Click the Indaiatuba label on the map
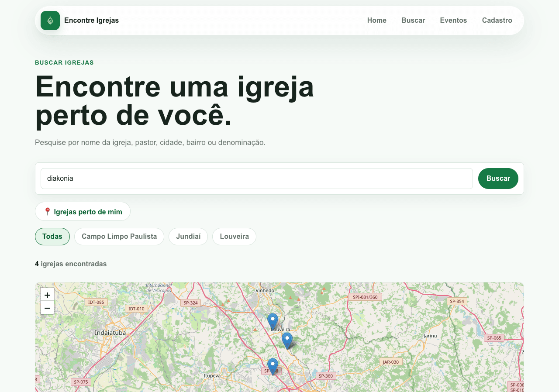The width and height of the screenshot is (559, 392). 110,333
